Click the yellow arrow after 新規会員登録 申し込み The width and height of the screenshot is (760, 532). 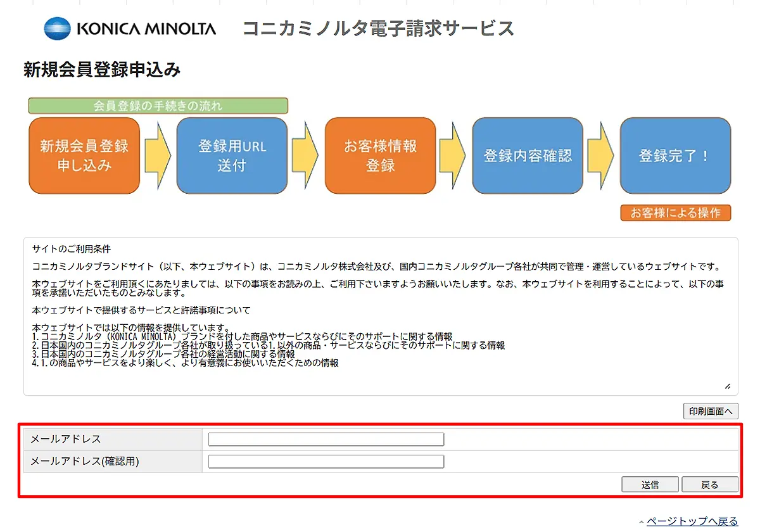[x=157, y=155]
